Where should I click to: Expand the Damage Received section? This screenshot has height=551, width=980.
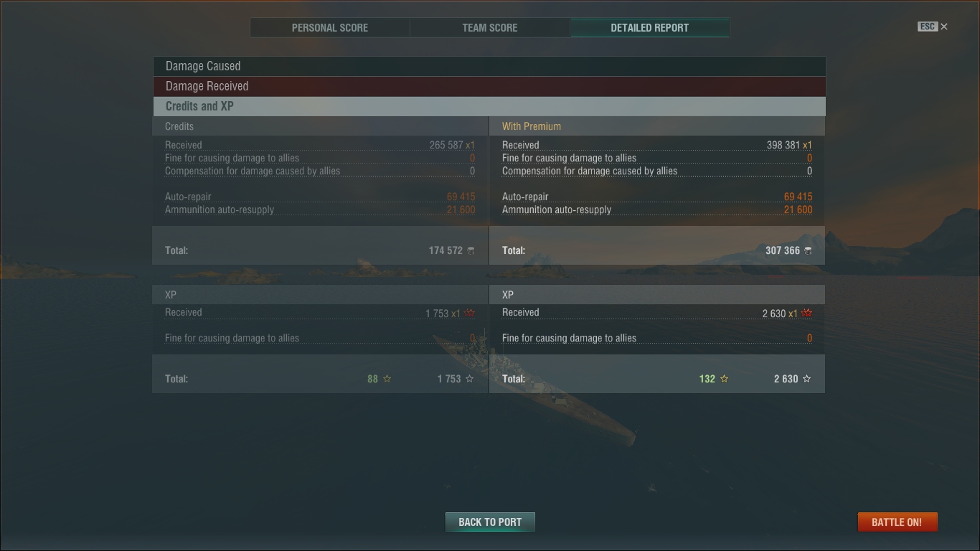coord(489,86)
